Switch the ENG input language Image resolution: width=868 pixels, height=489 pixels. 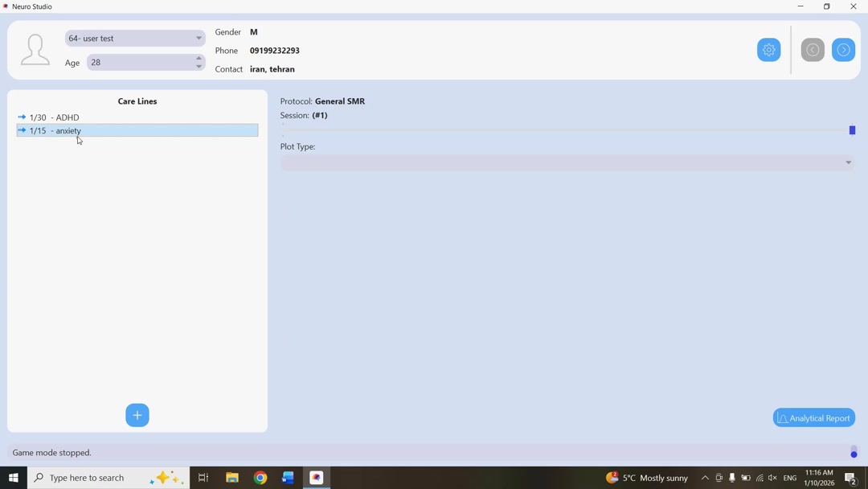(x=790, y=478)
